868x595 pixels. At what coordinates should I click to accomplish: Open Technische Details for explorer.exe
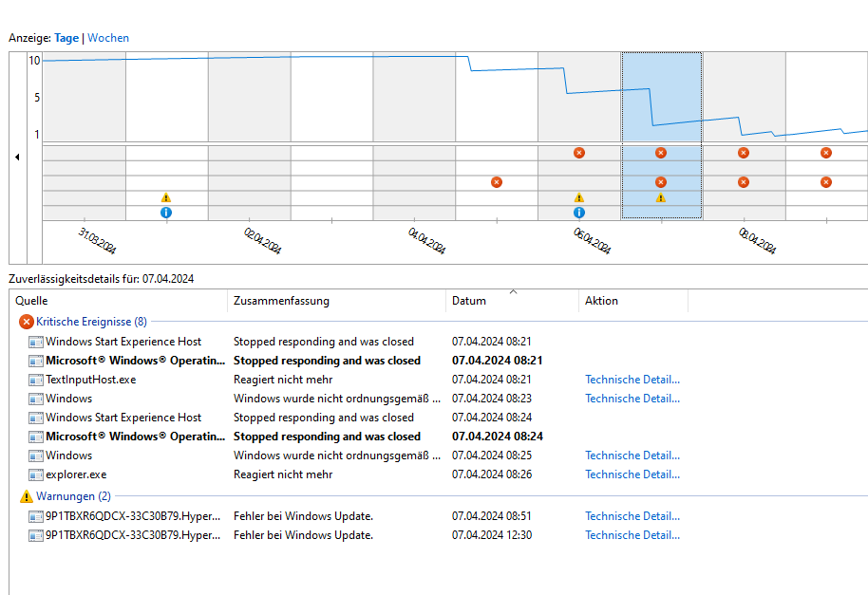pos(632,475)
